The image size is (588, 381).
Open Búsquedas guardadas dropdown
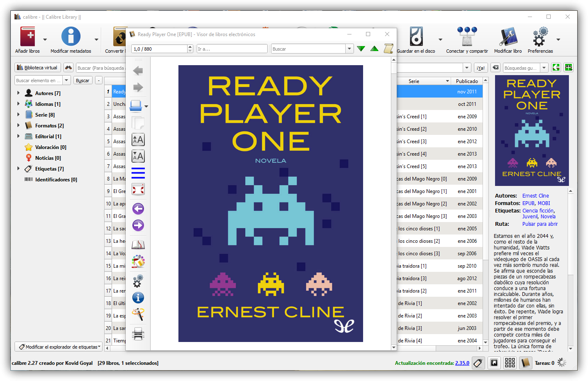pos(544,68)
